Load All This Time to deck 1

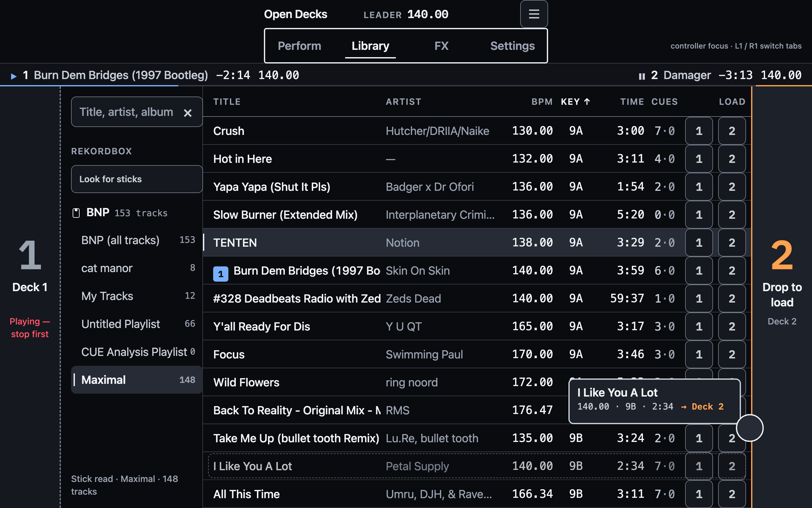click(x=699, y=494)
